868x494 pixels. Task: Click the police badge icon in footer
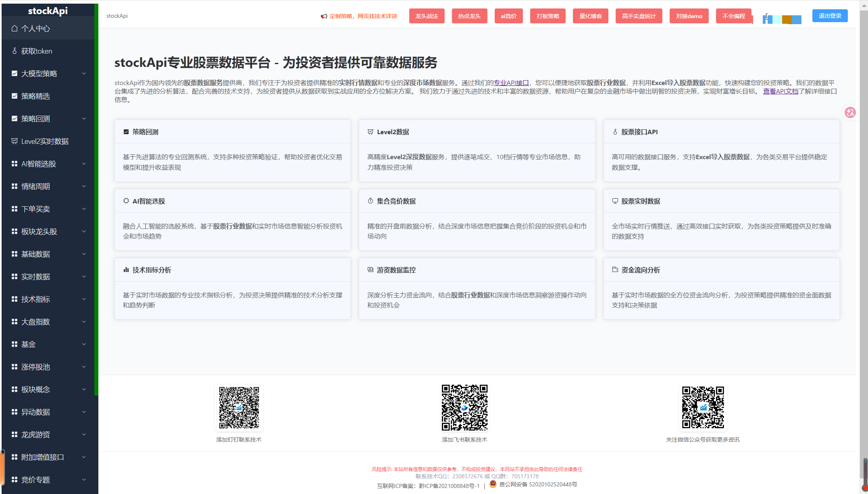(493, 484)
